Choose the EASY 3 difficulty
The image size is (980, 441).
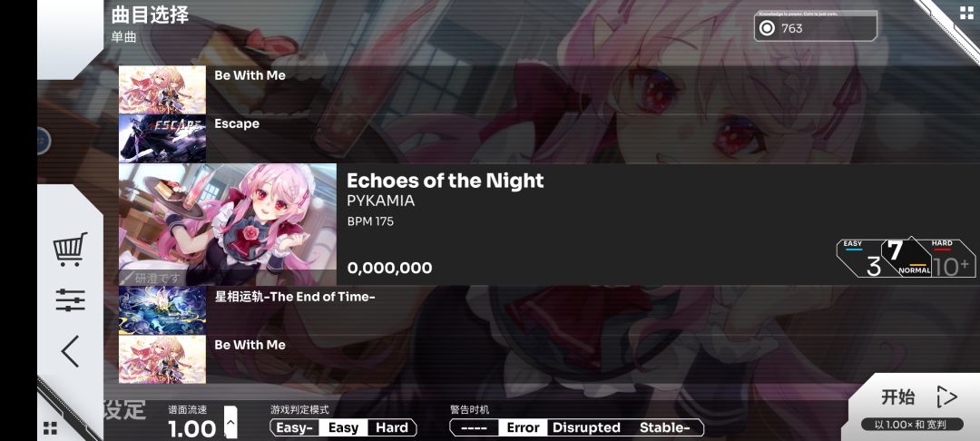pos(861,259)
